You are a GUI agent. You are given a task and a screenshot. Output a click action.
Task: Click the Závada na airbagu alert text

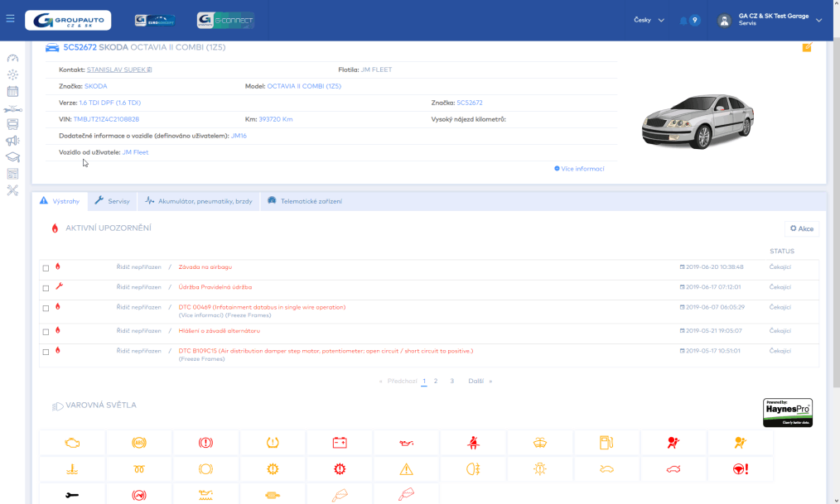(205, 267)
